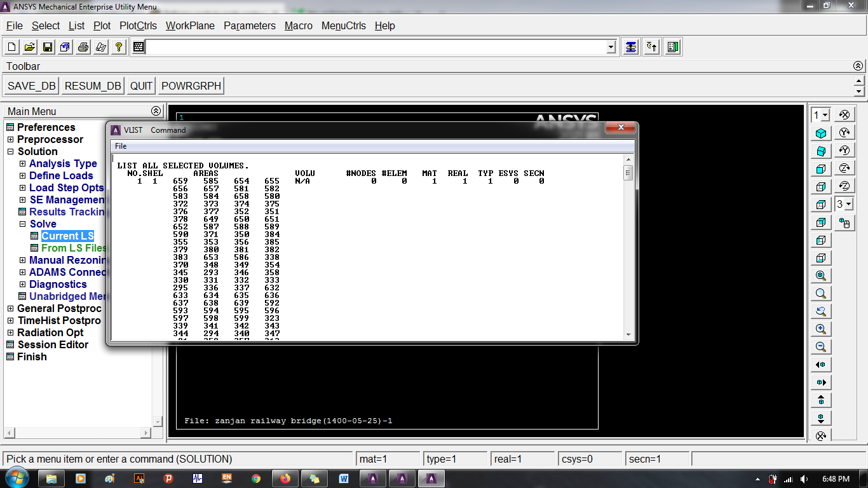The height and width of the screenshot is (488, 868).
Task: Collapse the Main Menu panel
Action: [x=156, y=111]
